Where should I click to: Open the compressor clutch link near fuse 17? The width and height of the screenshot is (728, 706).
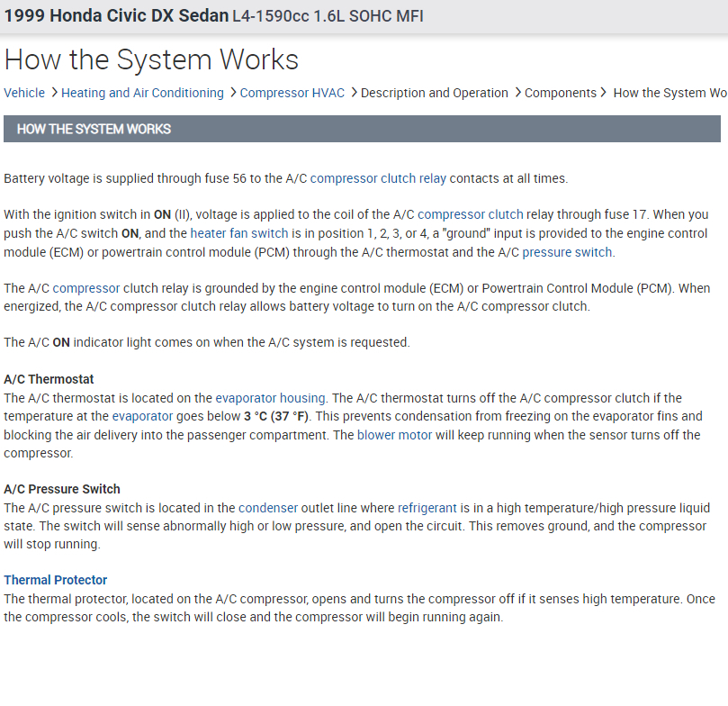tap(471, 214)
